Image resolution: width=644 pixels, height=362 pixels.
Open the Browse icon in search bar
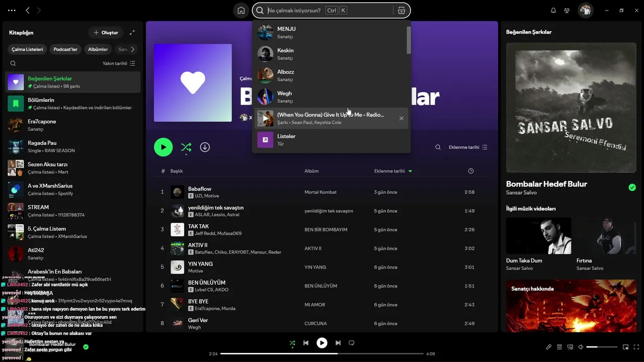(x=401, y=10)
